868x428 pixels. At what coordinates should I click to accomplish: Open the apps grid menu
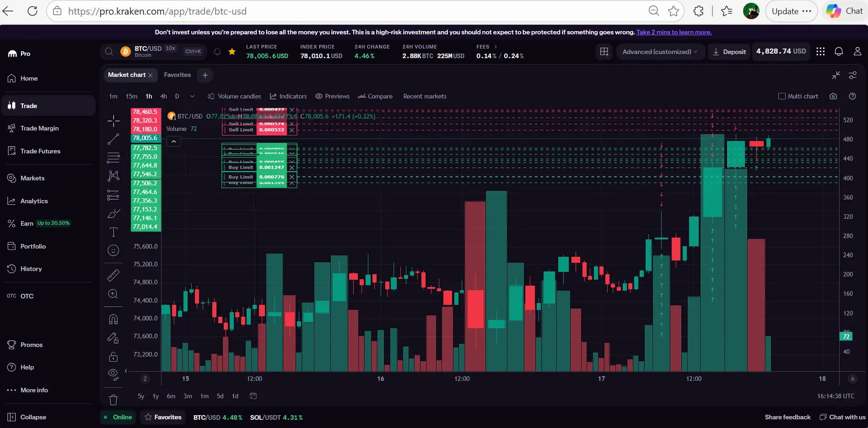coord(820,51)
